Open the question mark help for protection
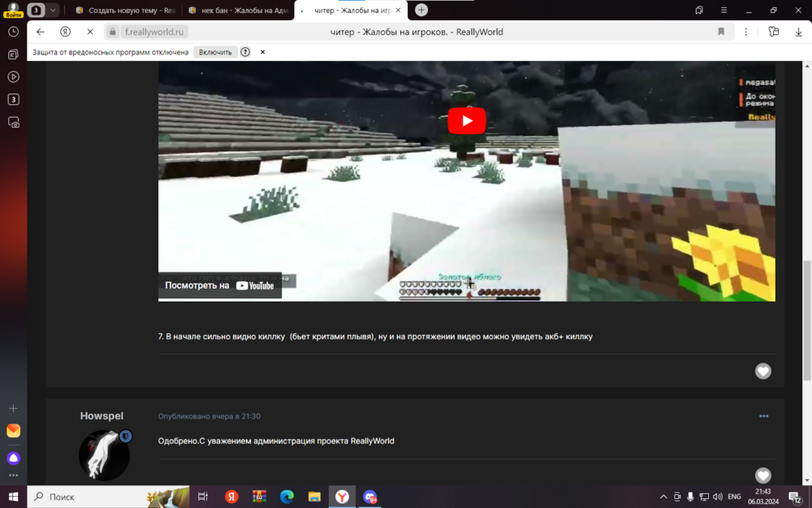812x508 pixels. 245,52
